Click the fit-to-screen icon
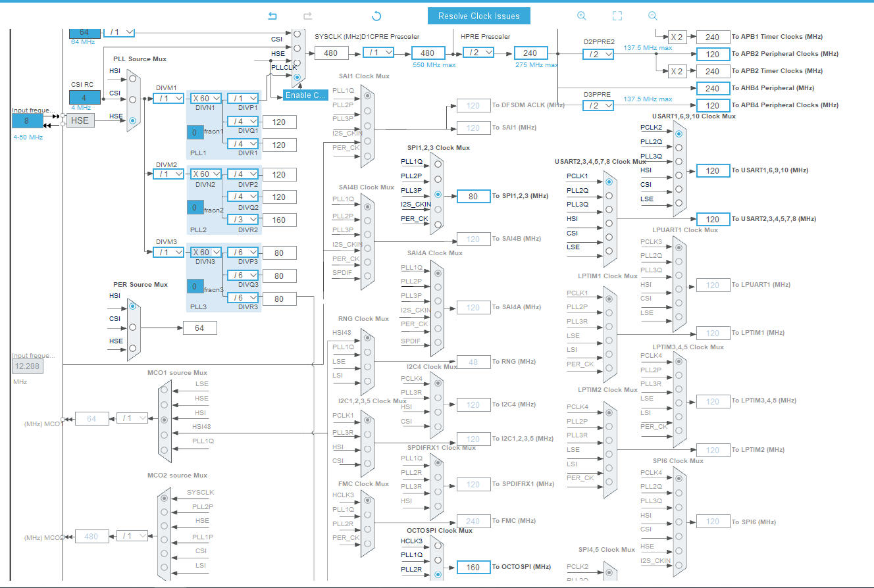The width and height of the screenshot is (874, 588). pyautogui.click(x=617, y=16)
